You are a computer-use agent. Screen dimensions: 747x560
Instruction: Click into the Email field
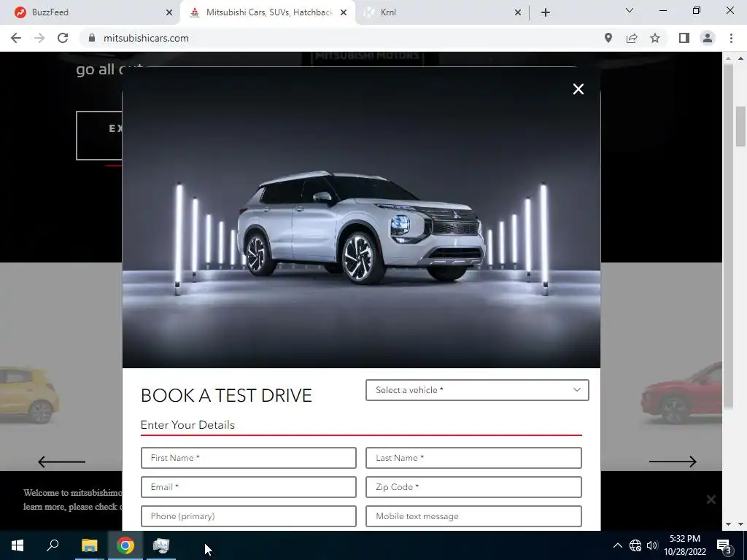(x=248, y=487)
